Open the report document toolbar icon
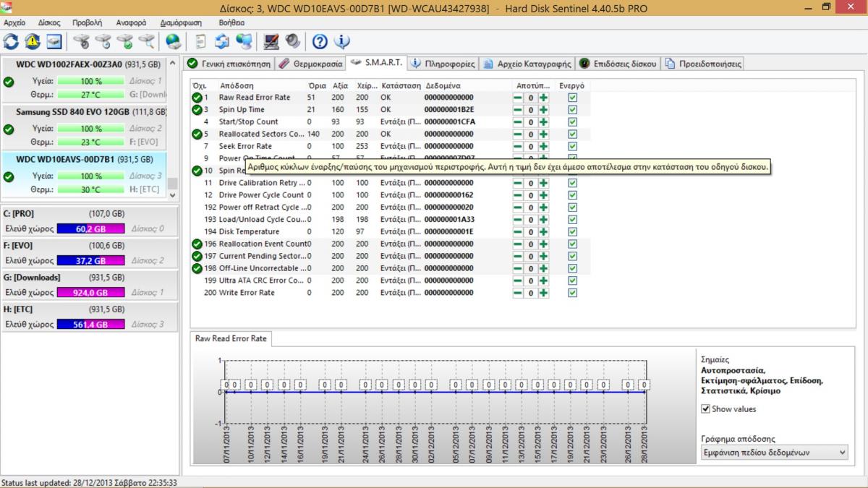Viewport: 868px width, 488px height. 201,41
